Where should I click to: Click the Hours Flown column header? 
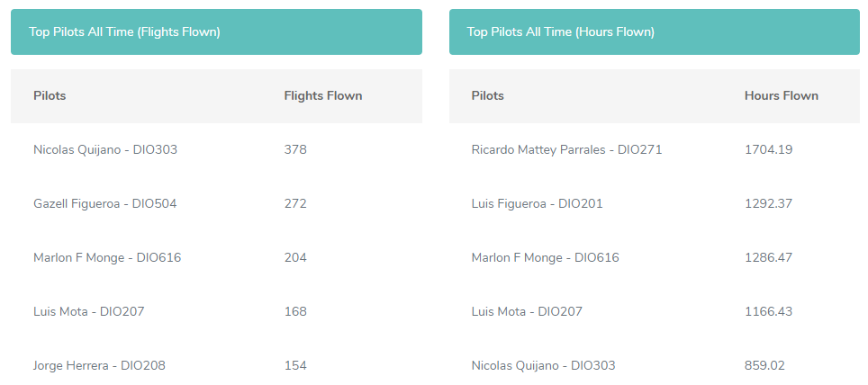point(782,95)
